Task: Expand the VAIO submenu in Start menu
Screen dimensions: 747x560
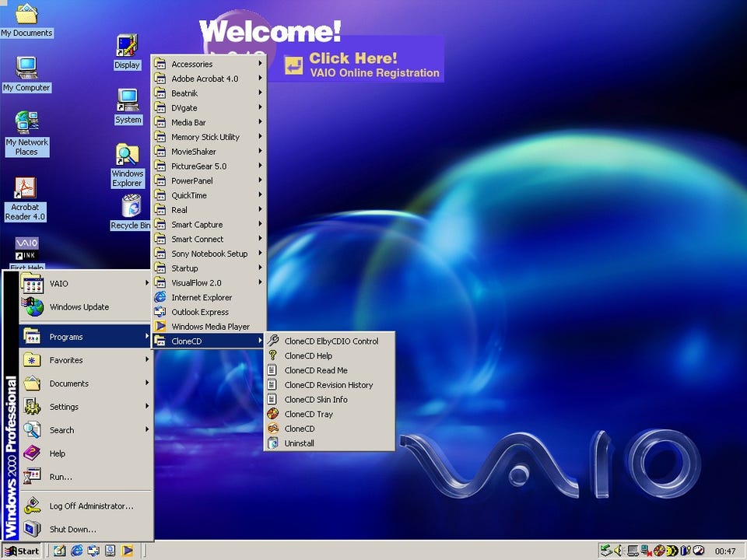Action: click(x=86, y=283)
